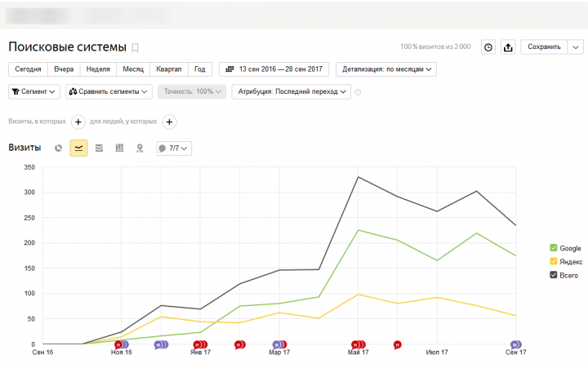Select the Неделя period tab
This screenshot has width=588, height=368.
tap(98, 69)
